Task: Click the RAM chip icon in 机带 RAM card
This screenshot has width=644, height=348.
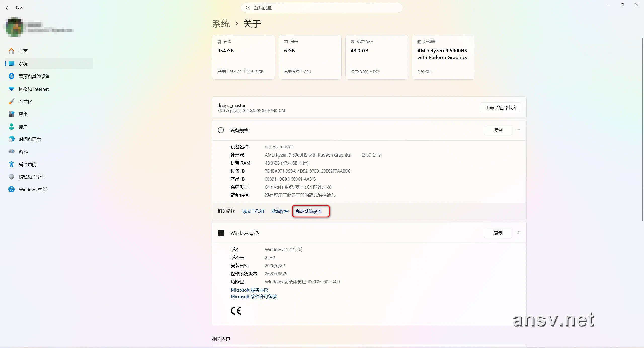Action: 352,42
